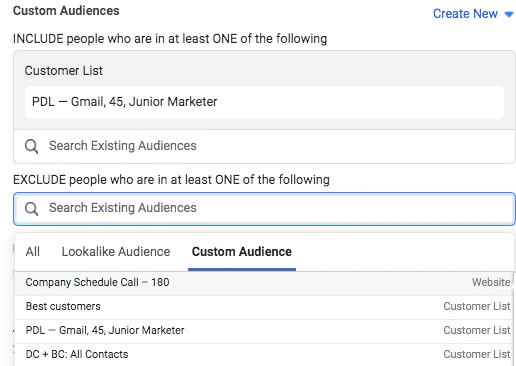The height and width of the screenshot is (366, 516).
Task: Focus the INCLUDE Search Existing Audiences field
Action: (x=264, y=146)
